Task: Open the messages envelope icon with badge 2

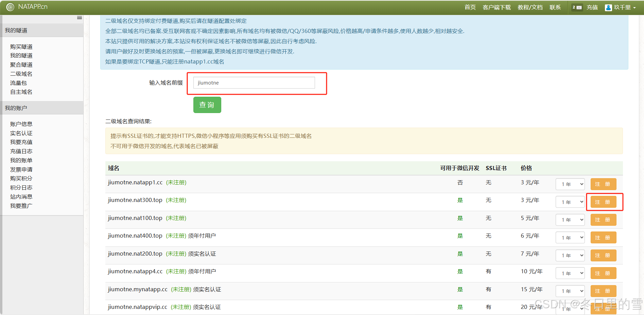Action: point(577,7)
